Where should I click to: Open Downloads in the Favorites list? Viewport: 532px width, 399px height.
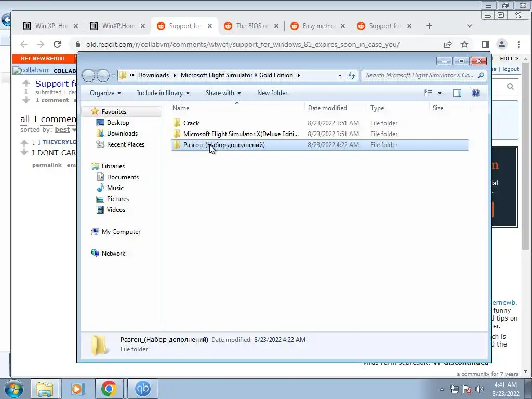pos(122,134)
